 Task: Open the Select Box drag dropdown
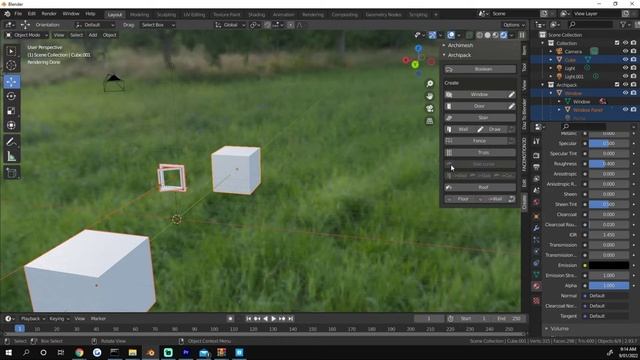coord(158,25)
